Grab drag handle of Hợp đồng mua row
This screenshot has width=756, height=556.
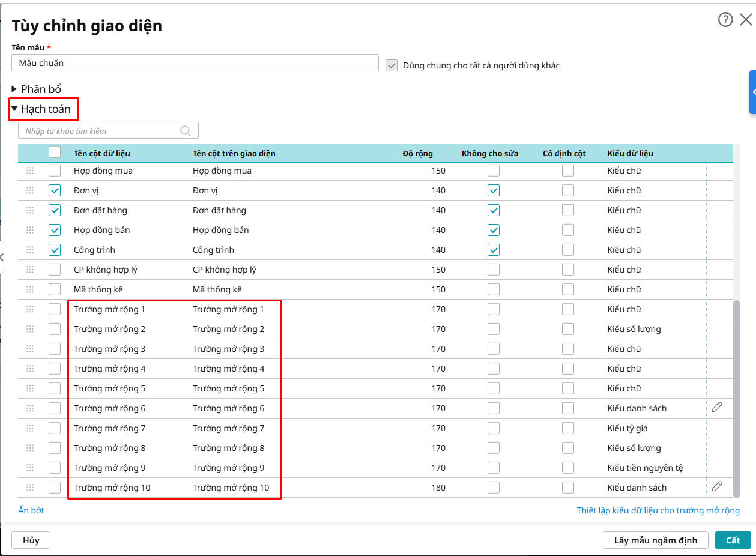30,171
